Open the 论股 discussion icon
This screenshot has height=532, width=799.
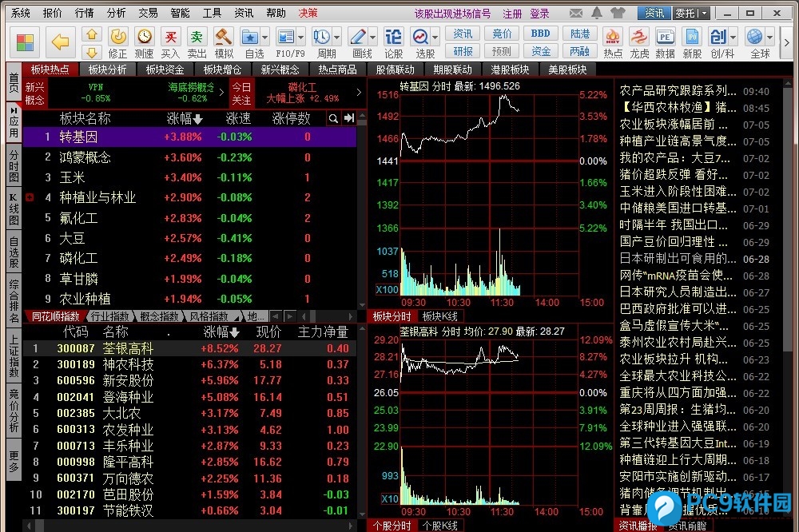(393, 43)
